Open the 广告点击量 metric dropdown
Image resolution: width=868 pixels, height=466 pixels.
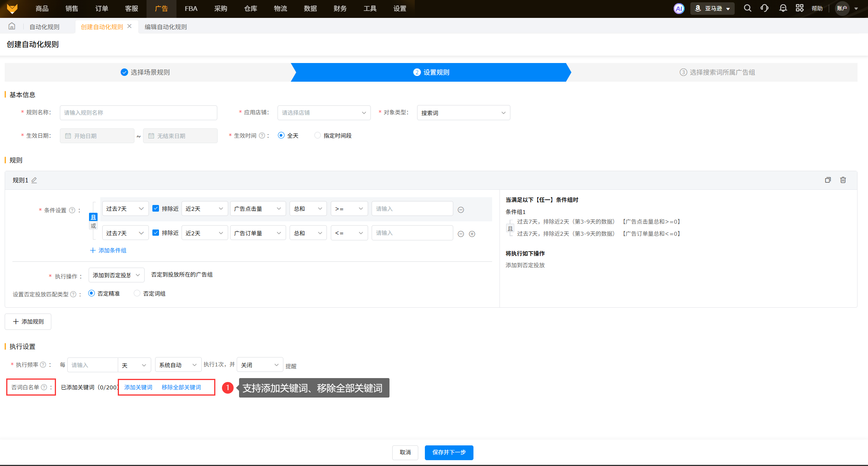(257, 208)
